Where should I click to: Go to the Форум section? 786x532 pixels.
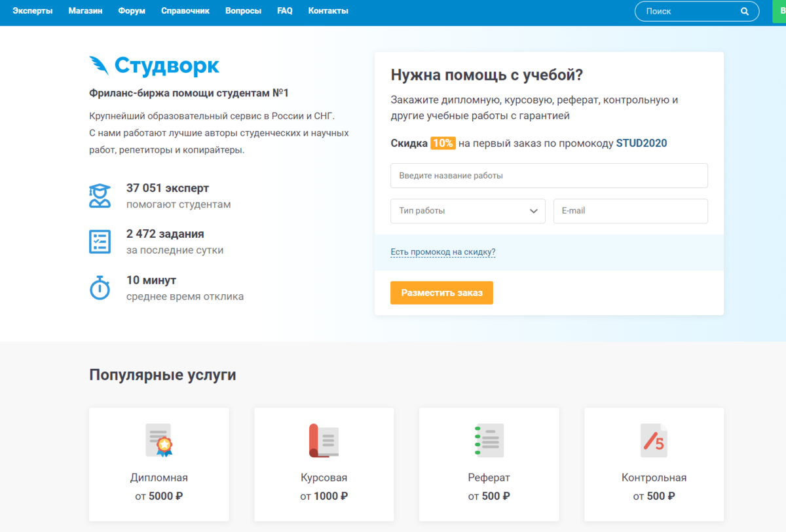click(x=132, y=11)
